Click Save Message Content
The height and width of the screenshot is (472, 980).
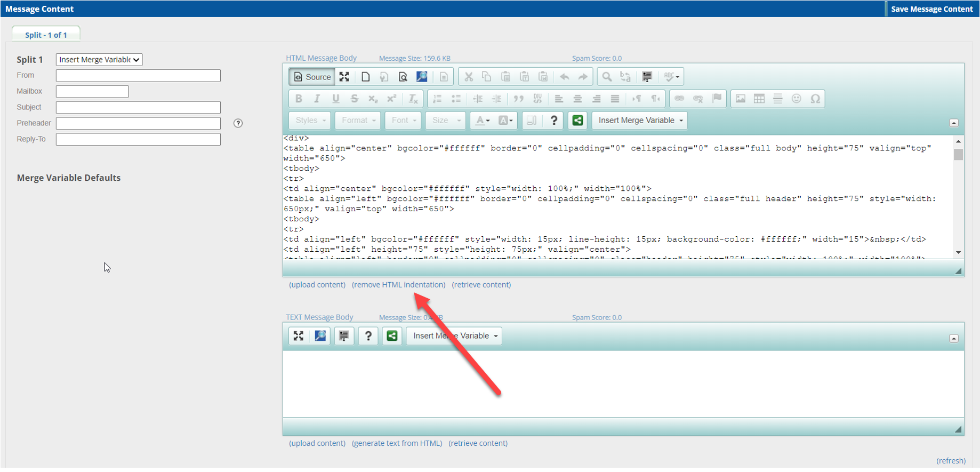pyautogui.click(x=931, y=9)
